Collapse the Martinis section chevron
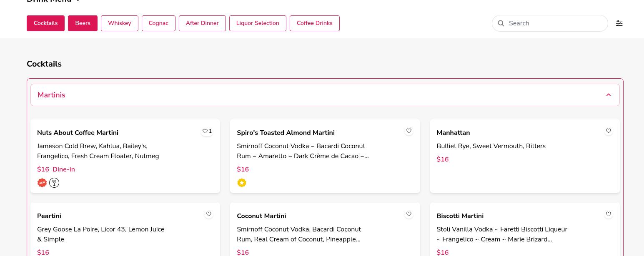This screenshot has width=644, height=256. 608,95
